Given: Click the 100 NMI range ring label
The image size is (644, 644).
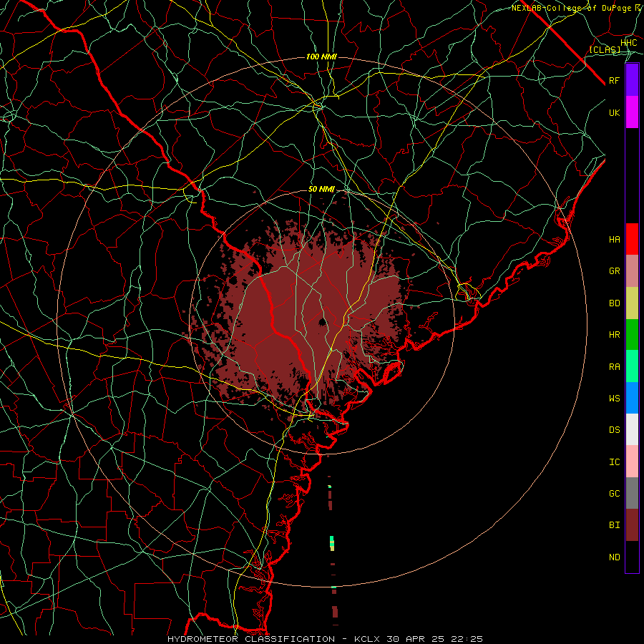Looking at the screenshot, I should point(321,57).
